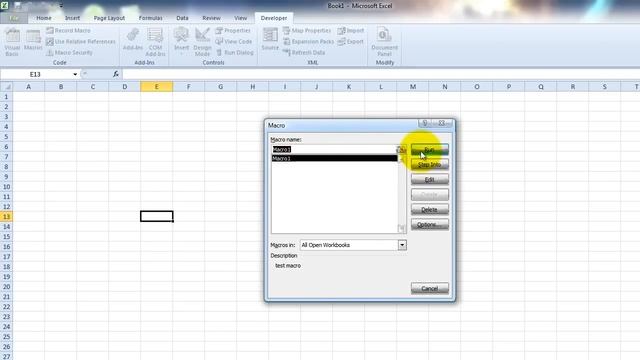The width and height of the screenshot is (640, 360).
Task: Switch to the Page Layout tab
Action: 109,18
